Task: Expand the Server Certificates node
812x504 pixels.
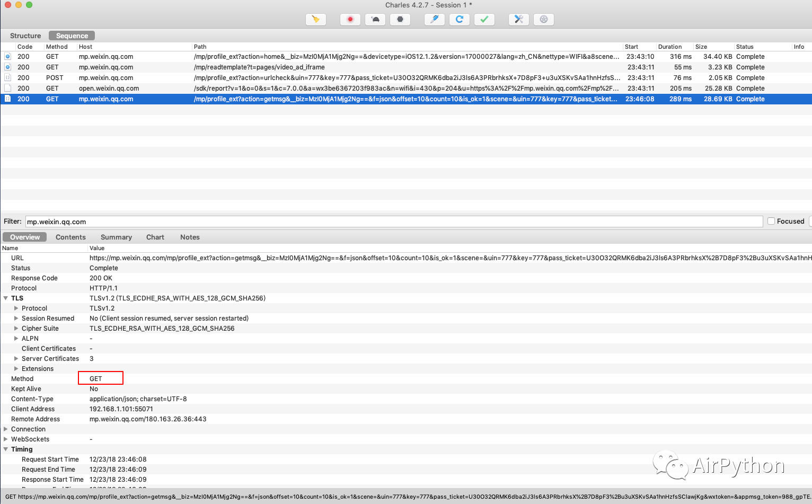Action: click(x=16, y=359)
